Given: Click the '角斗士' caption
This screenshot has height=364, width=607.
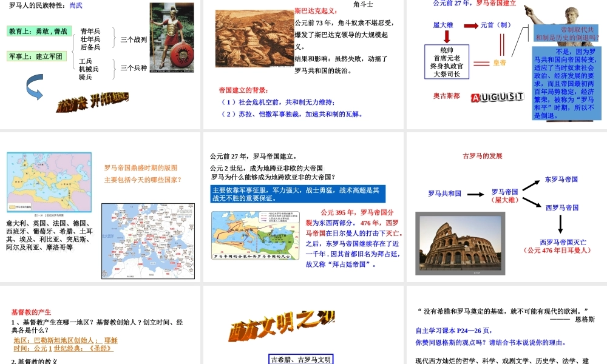Looking at the screenshot, I should [363, 4].
